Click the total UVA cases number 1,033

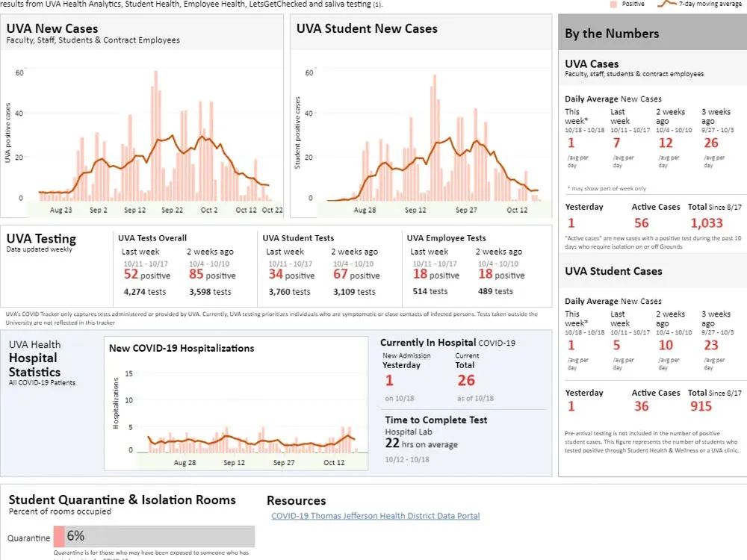click(706, 223)
